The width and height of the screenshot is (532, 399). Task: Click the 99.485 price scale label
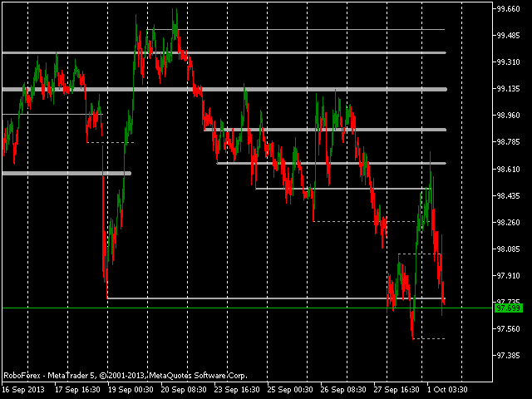(508, 36)
